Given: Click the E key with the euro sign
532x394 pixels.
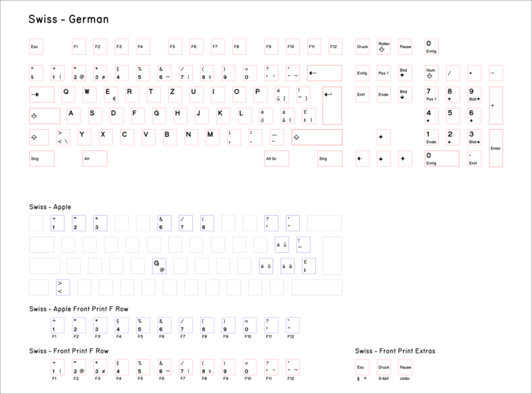Looking at the screenshot, I should coord(111,95).
